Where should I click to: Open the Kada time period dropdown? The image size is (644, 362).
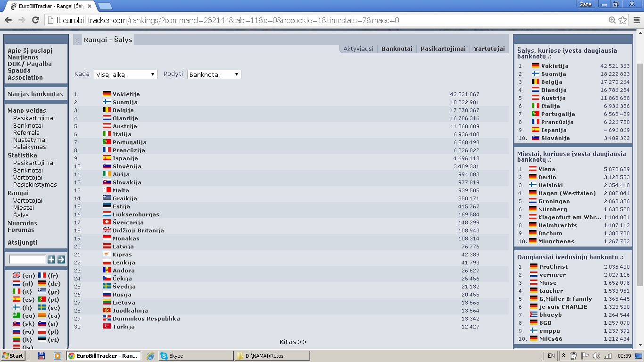coord(125,74)
